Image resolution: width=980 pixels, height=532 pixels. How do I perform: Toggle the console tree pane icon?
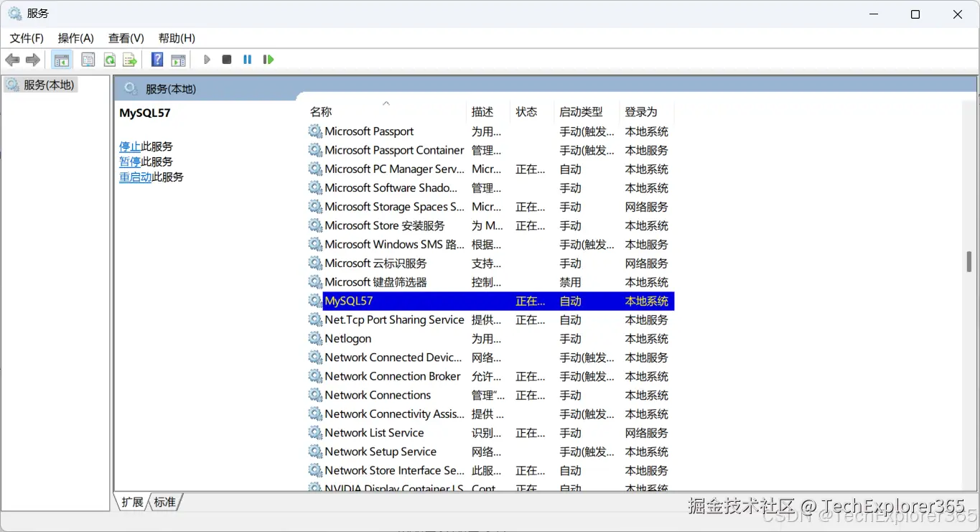pos(62,60)
